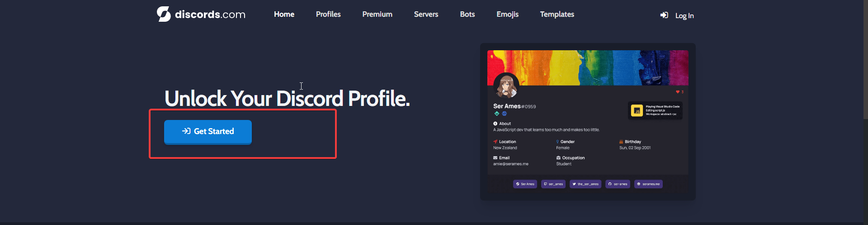Open the Ser Ames social link chip
868x225 pixels.
tap(525, 184)
